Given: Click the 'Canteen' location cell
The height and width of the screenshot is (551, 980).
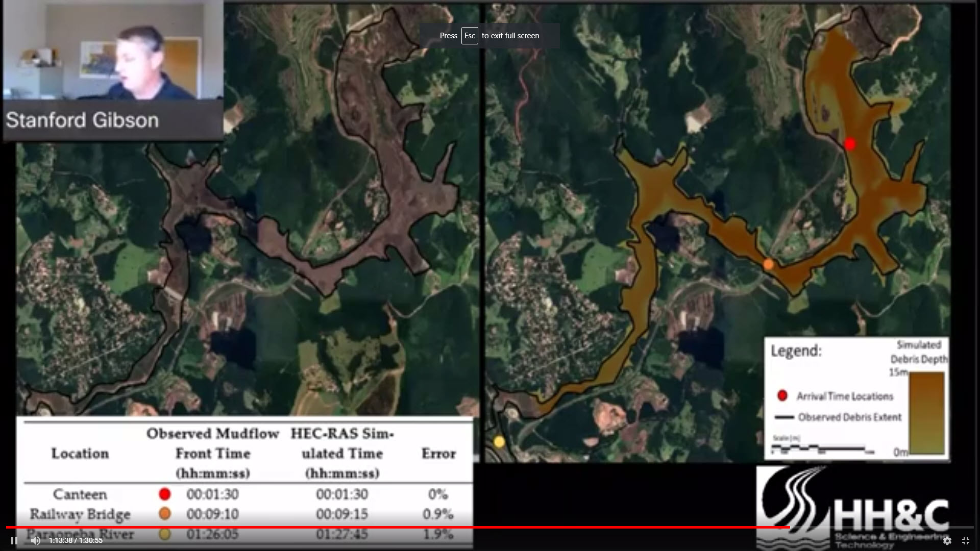Looking at the screenshot, I should (80, 494).
